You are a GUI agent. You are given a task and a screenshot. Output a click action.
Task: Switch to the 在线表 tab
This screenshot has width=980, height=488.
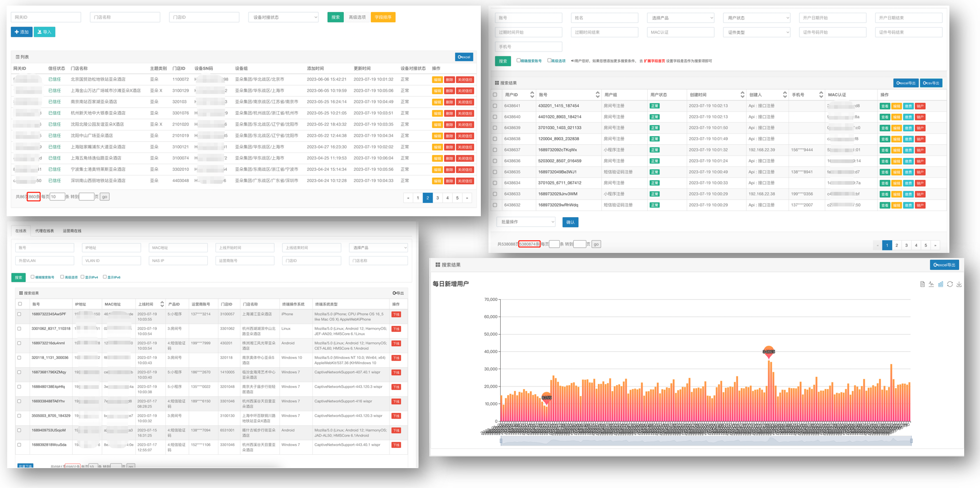pyautogui.click(x=21, y=231)
